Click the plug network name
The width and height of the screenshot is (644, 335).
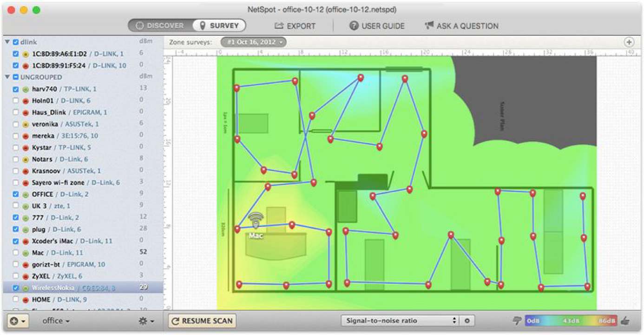pos(39,229)
